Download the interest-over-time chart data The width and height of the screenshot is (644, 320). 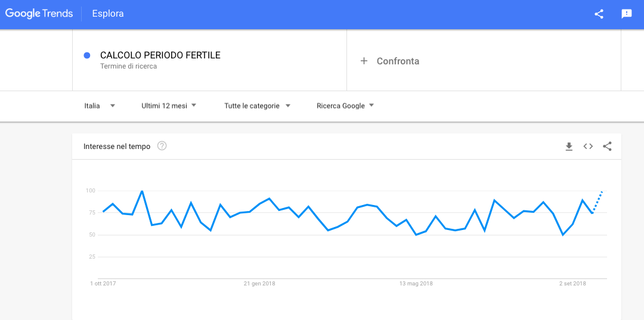pyautogui.click(x=569, y=147)
